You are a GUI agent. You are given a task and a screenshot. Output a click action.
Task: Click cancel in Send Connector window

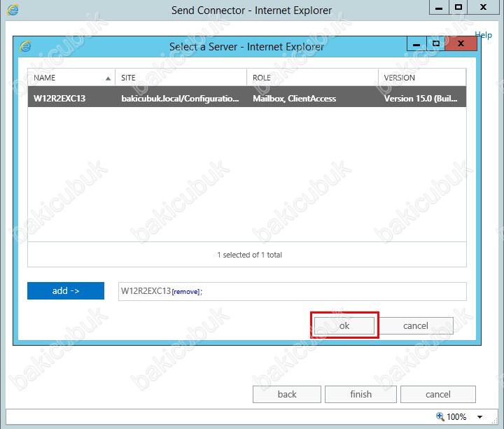pos(437,394)
